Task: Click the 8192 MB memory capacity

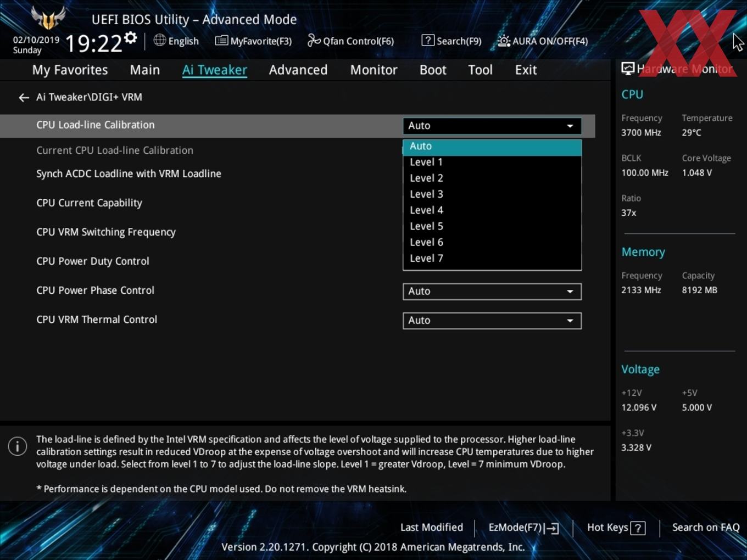Action: pyautogui.click(x=699, y=290)
